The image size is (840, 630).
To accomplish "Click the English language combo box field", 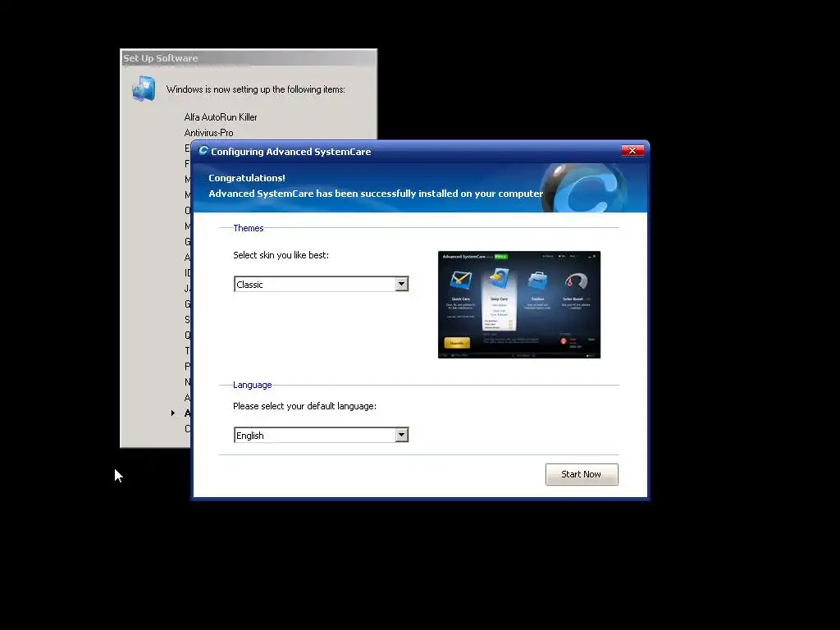I will [x=321, y=435].
